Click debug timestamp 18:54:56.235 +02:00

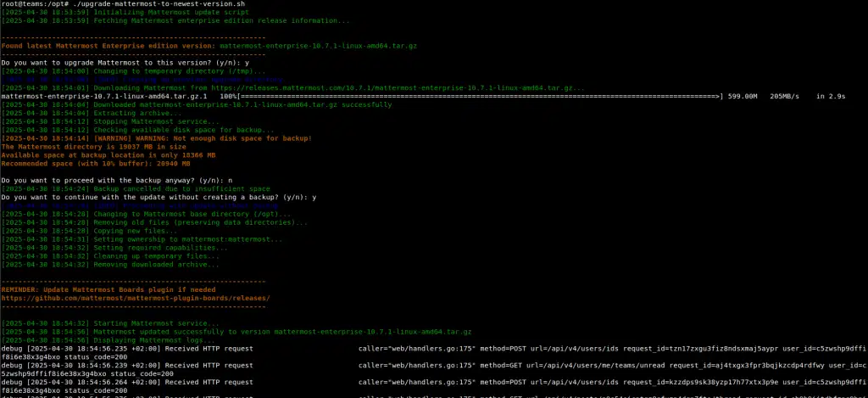coord(93,348)
